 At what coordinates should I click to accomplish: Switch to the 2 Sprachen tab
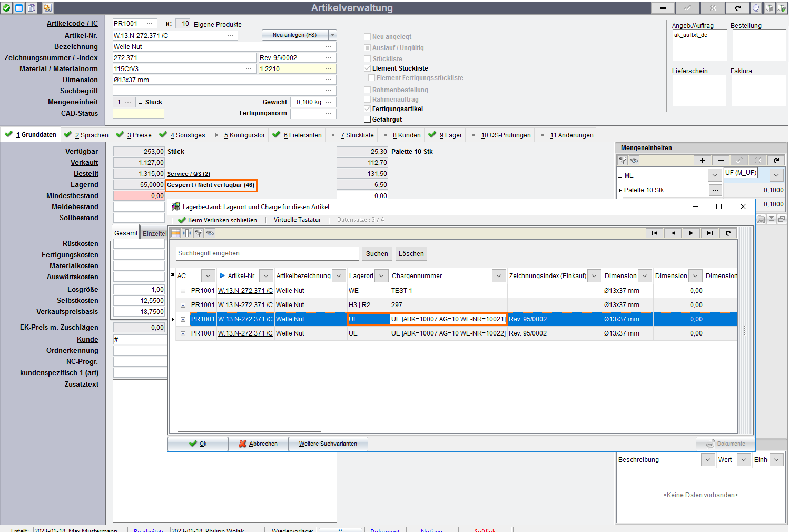(x=86, y=135)
